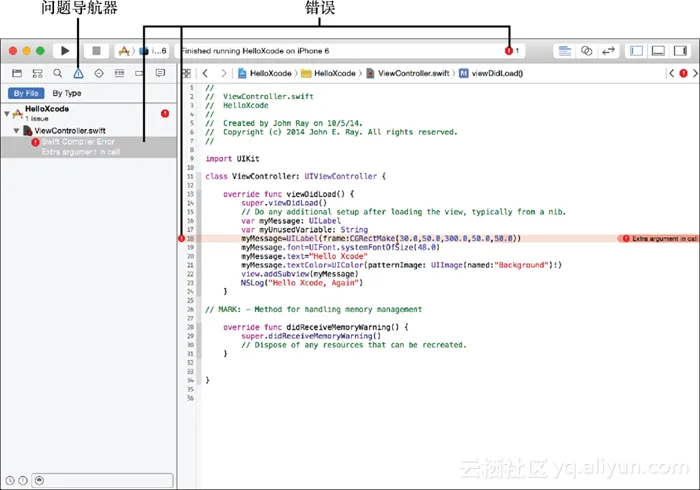Select the By File tab
This screenshot has height=490, width=700.
(x=25, y=93)
